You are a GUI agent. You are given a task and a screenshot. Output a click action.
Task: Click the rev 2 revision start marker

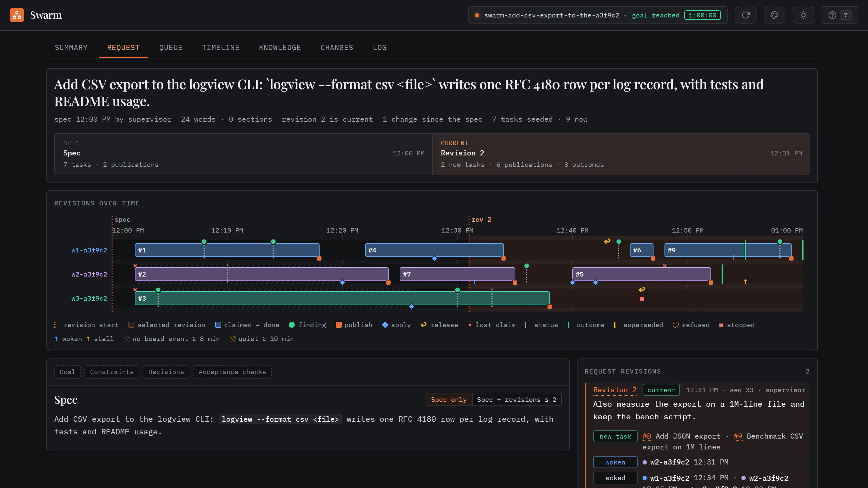tap(481, 220)
